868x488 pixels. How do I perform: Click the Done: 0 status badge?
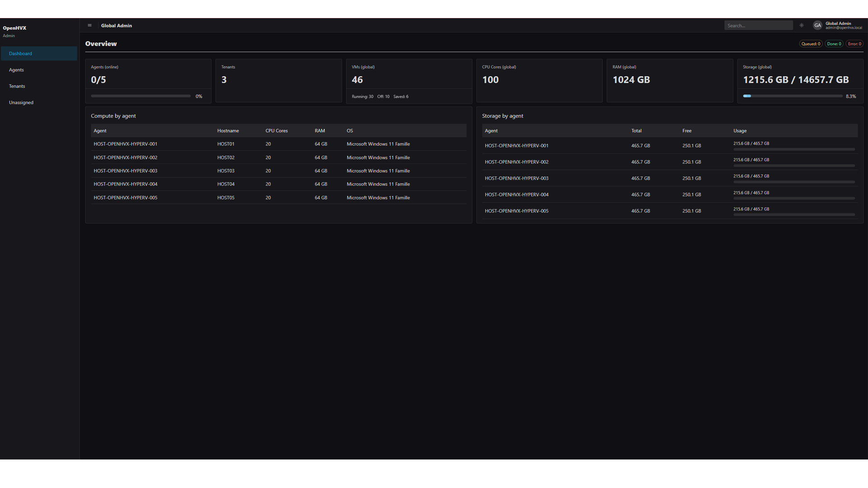(834, 43)
